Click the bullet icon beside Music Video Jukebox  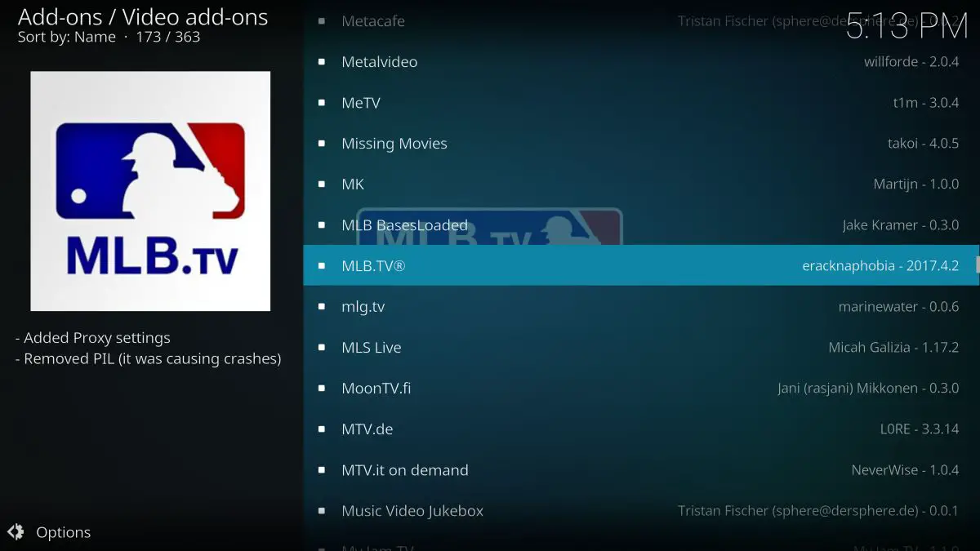tap(322, 511)
